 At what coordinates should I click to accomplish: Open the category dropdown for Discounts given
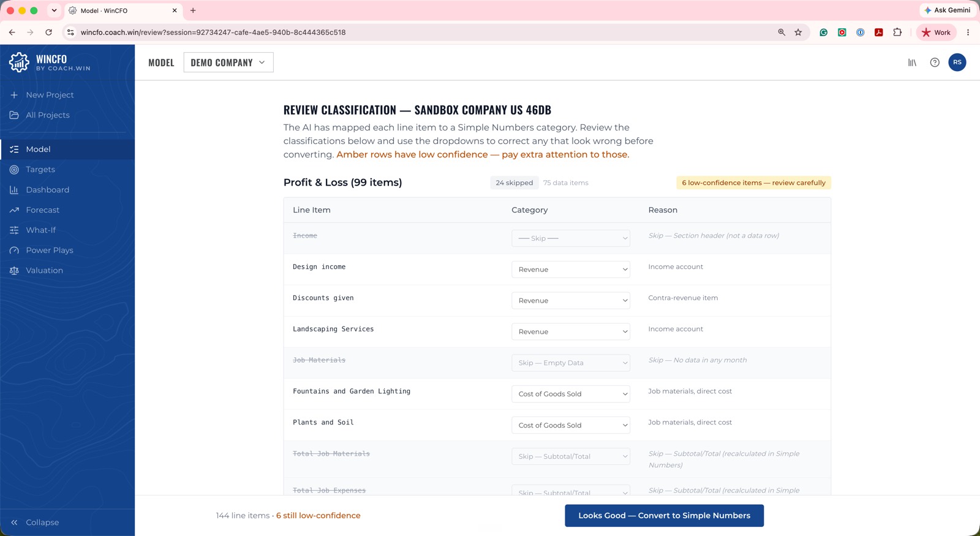[571, 301]
